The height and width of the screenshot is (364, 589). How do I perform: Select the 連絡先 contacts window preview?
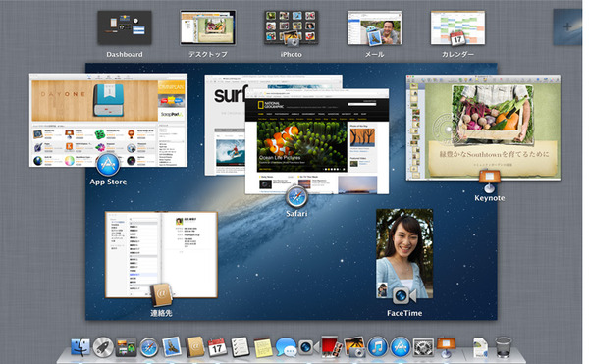pos(161,255)
